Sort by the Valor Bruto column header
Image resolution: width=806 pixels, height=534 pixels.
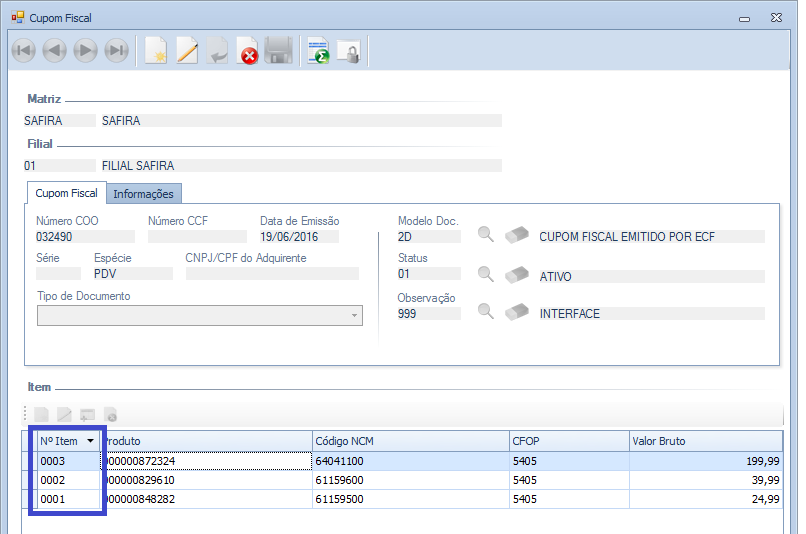705,441
